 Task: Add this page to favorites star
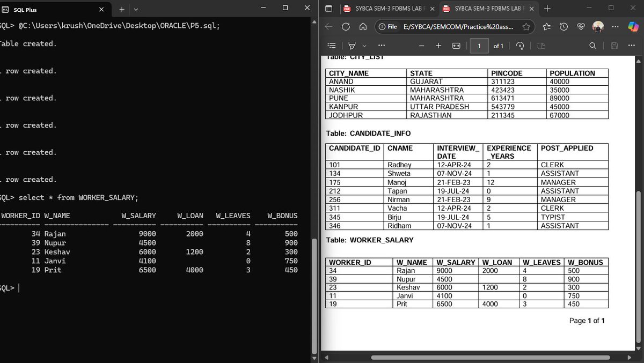(x=526, y=27)
